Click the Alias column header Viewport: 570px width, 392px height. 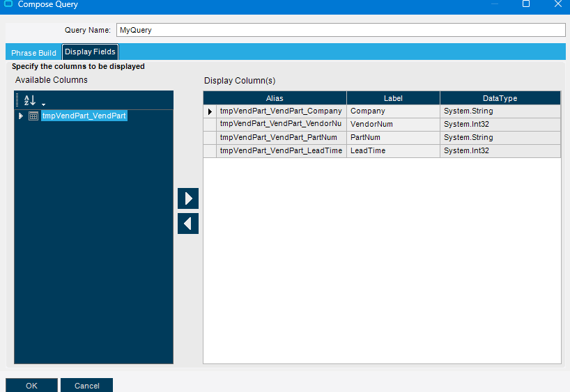(275, 98)
